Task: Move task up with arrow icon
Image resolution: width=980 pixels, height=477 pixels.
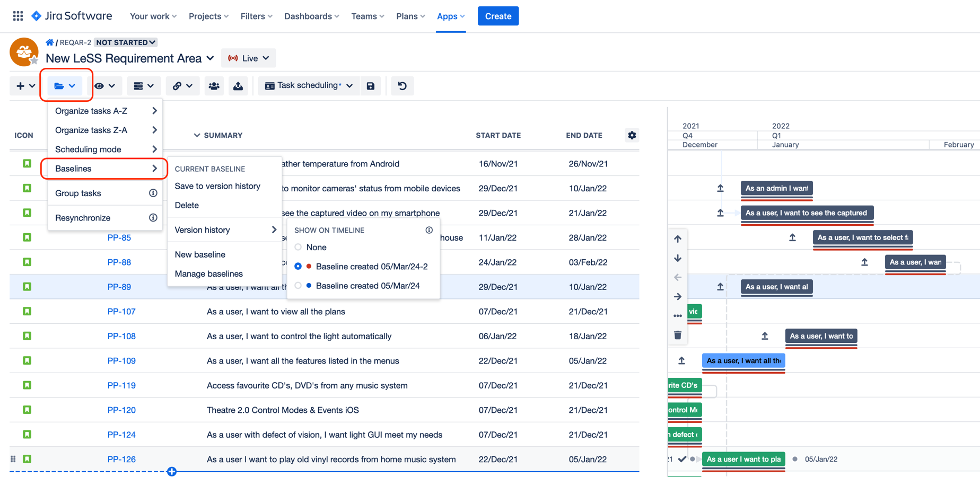Action: [678, 239]
